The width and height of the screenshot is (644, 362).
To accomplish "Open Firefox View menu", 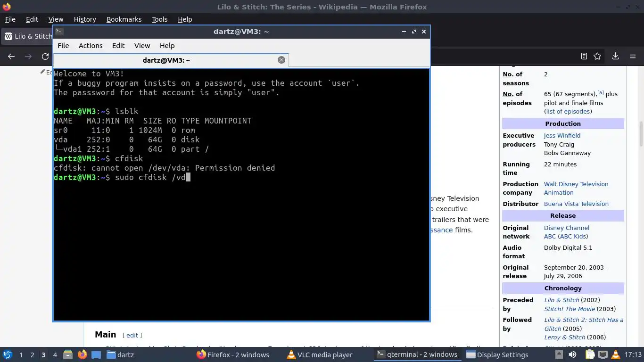I will click(56, 19).
